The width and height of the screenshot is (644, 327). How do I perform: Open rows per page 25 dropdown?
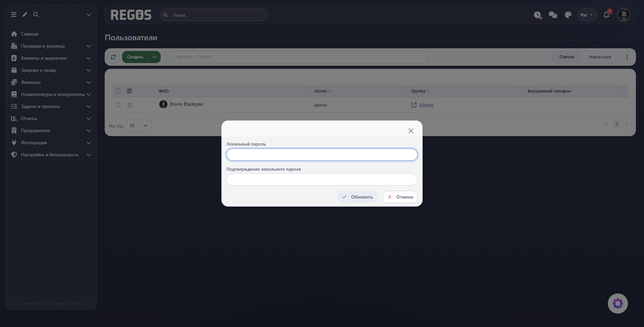[139, 126]
